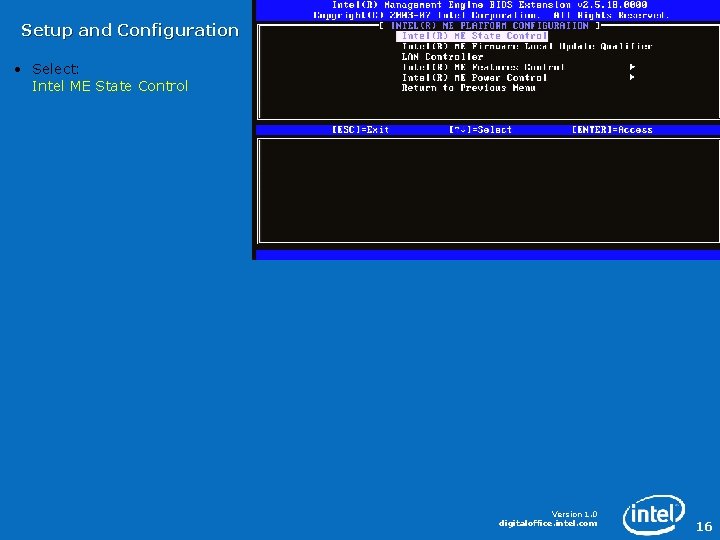Click the Management Engine BIOS Extension title
Screen dimensions: 720x540
[x=489, y=5]
